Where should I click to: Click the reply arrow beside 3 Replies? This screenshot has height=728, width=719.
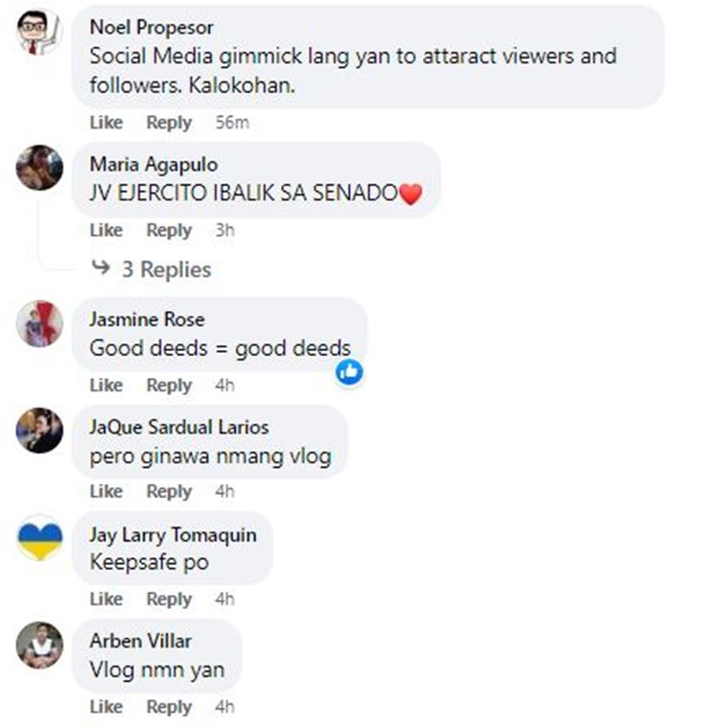(101, 268)
